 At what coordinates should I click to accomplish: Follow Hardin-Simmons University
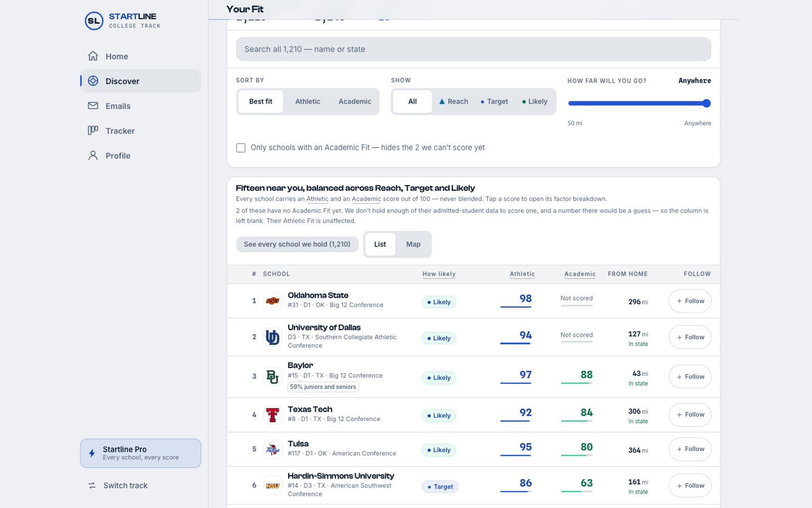coord(690,486)
